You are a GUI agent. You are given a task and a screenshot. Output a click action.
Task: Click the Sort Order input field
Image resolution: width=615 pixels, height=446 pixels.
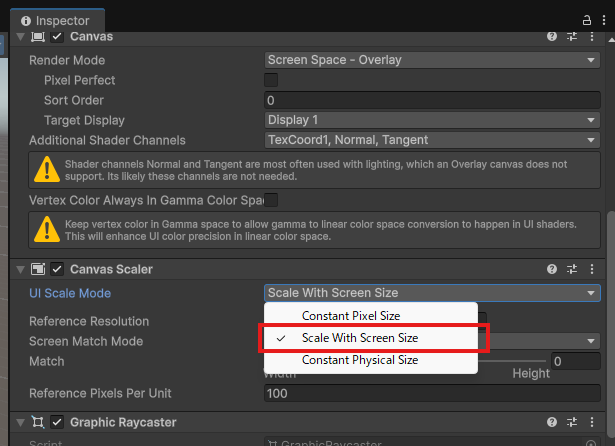tap(432, 100)
